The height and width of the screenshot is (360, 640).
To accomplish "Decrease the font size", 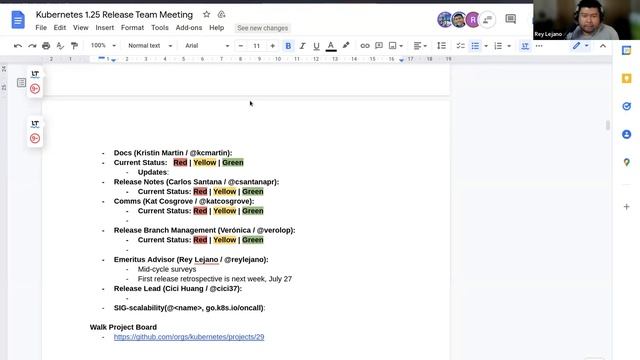I will [x=241, y=46].
